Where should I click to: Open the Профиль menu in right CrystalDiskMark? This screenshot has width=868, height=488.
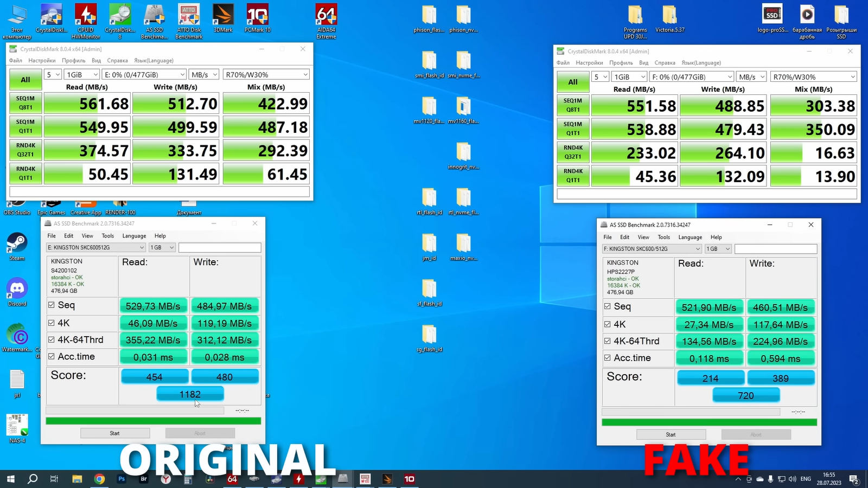(x=621, y=63)
